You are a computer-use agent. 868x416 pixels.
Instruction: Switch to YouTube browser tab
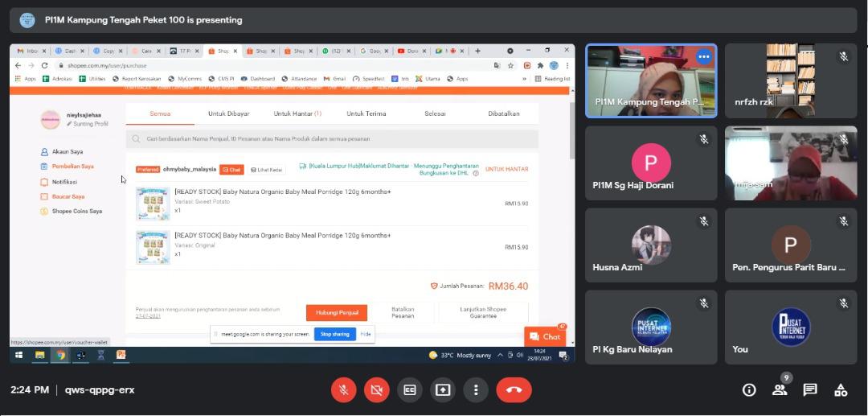tap(412, 51)
